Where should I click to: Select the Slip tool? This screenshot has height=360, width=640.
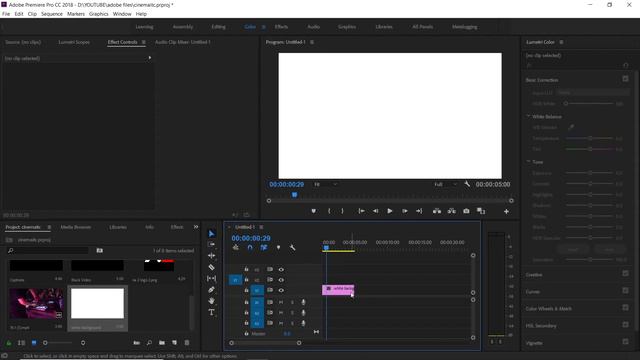click(211, 278)
